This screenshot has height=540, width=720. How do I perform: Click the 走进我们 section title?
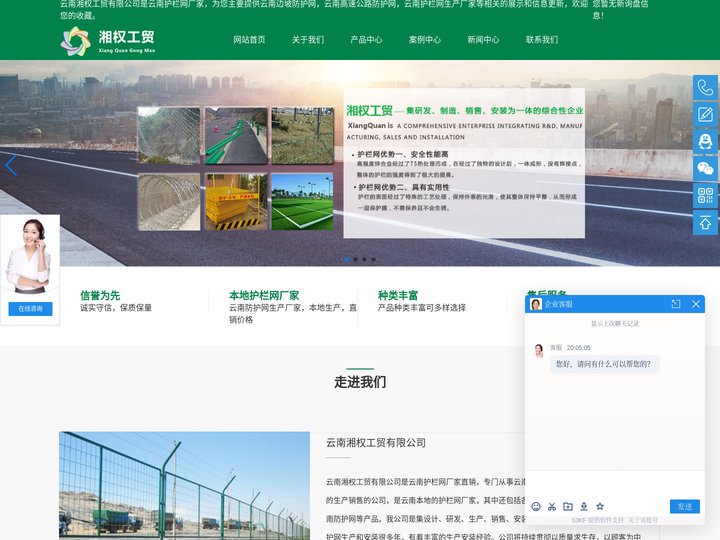pyautogui.click(x=360, y=382)
